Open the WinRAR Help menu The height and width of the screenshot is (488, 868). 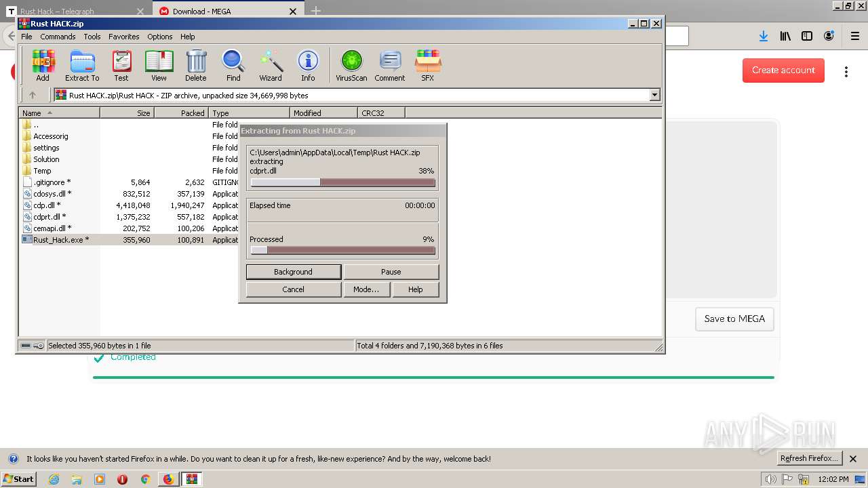(x=188, y=37)
